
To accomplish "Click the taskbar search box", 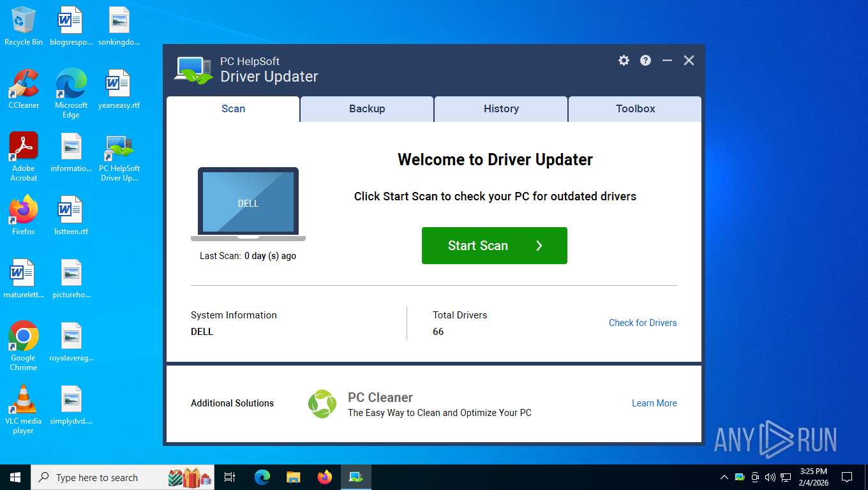I will click(123, 477).
